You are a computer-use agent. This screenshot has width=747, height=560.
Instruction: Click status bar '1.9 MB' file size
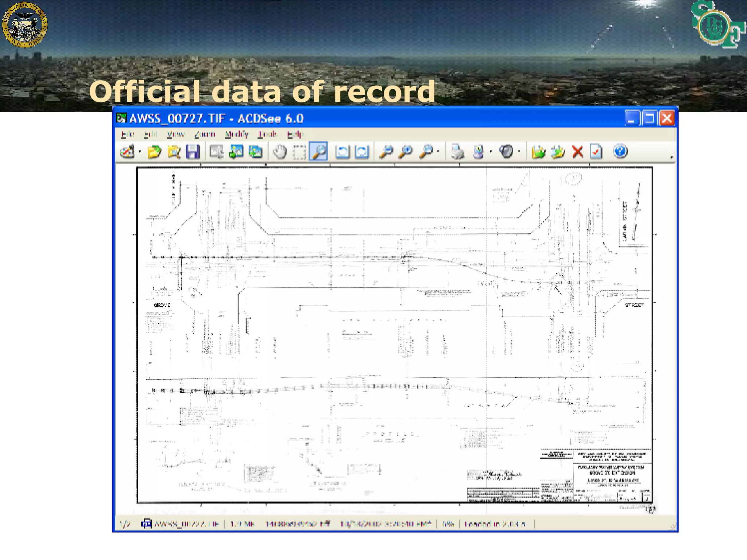point(242,524)
